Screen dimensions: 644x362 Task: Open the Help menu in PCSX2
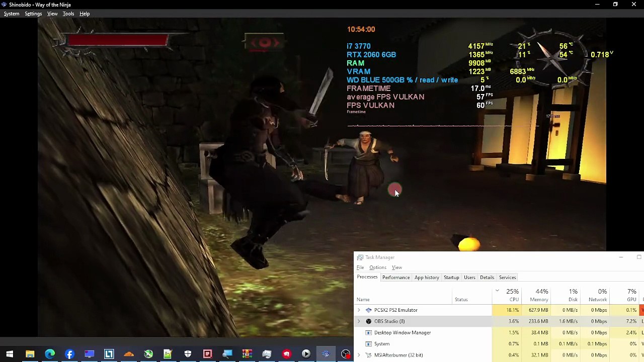[x=85, y=14]
